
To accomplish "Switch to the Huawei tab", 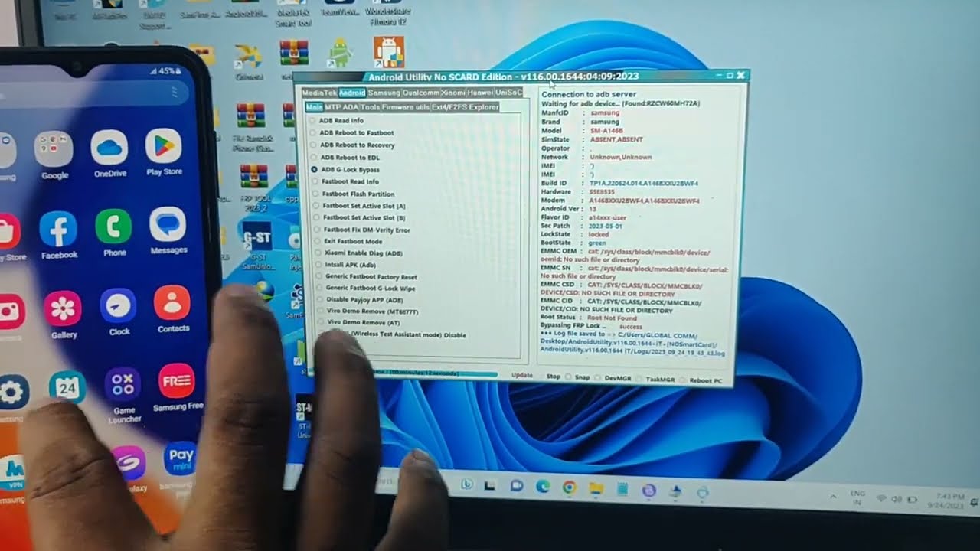I will coord(481,93).
